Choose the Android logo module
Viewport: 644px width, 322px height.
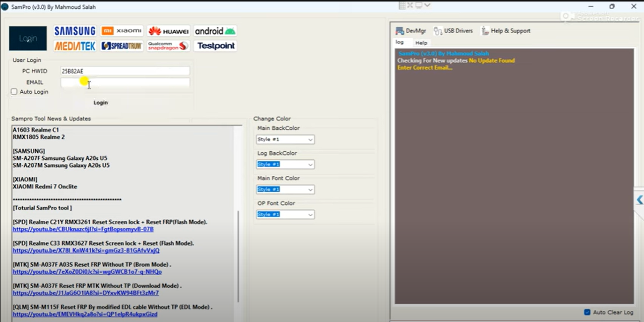(x=215, y=31)
